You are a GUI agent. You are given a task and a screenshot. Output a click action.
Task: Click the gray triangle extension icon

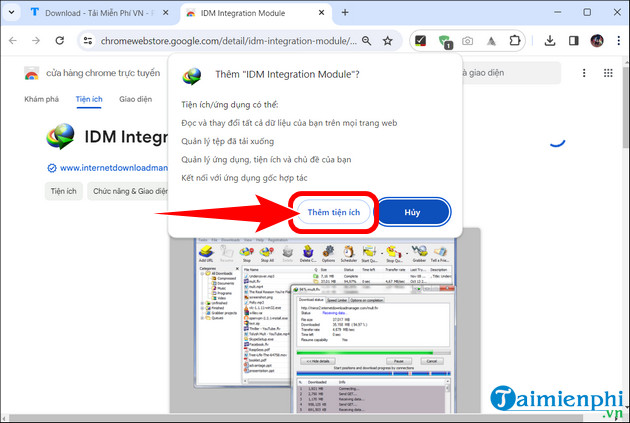tap(491, 41)
